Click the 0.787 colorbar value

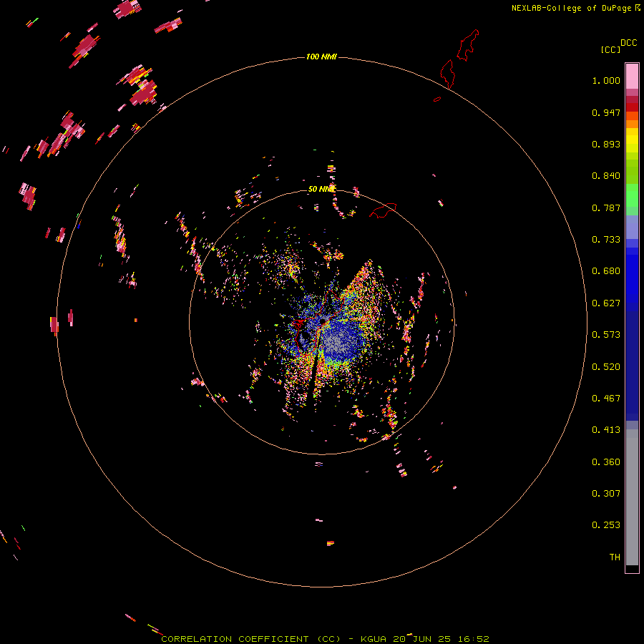click(x=606, y=208)
